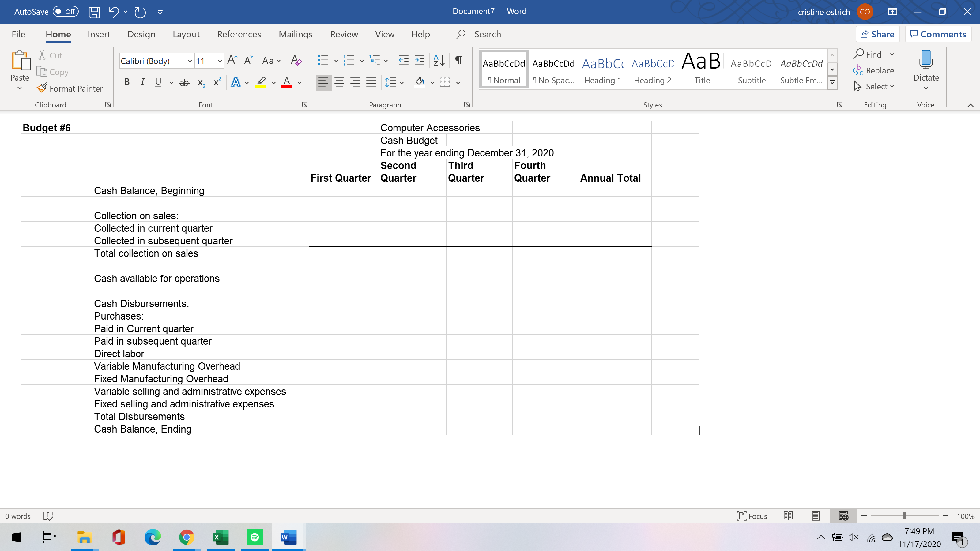Screen dimensions: 980x551
Task: Click the Format Painter brush icon
Action: click(42, 88)
